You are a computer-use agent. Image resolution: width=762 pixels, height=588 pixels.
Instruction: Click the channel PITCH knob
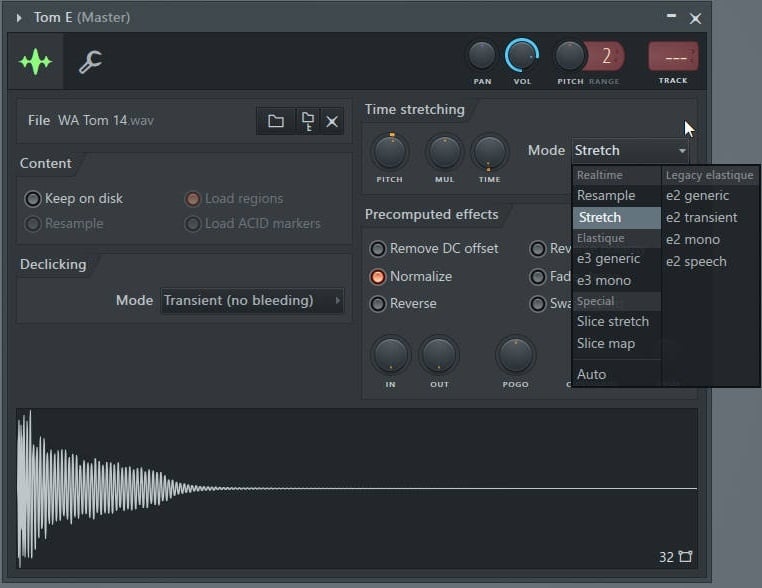[569, 55]
